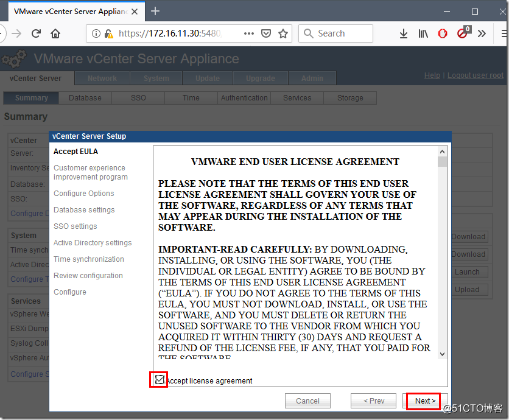Image resolution: width=509 pixels, height=420 pixels.
Task: Click Configure link under vCenter section
Action: [30, 214]
